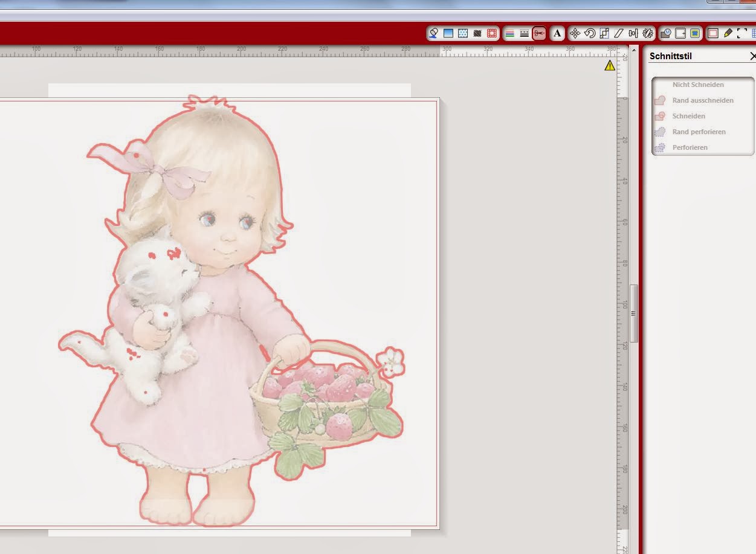Open the red page rectangle icon
Screen dimensions: 756x554
click(713, 33)
